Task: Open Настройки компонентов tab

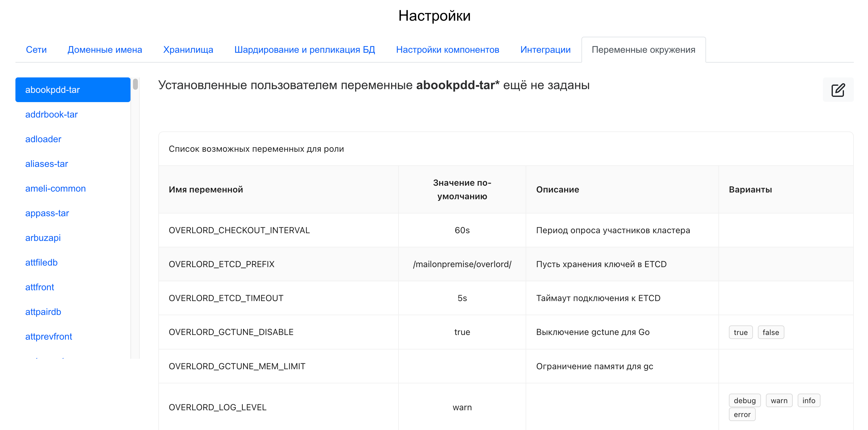Action: pyautogui.click(x=447, y=50)
